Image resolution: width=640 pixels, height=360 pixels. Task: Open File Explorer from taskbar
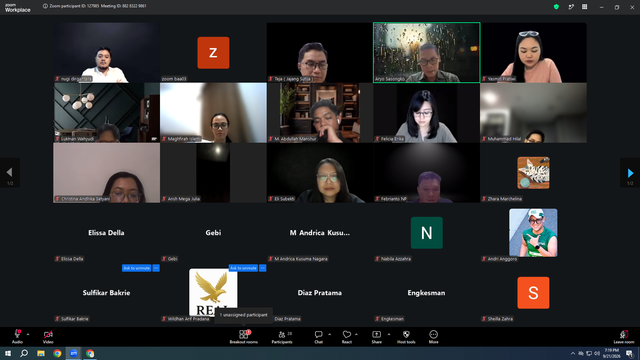41,353
